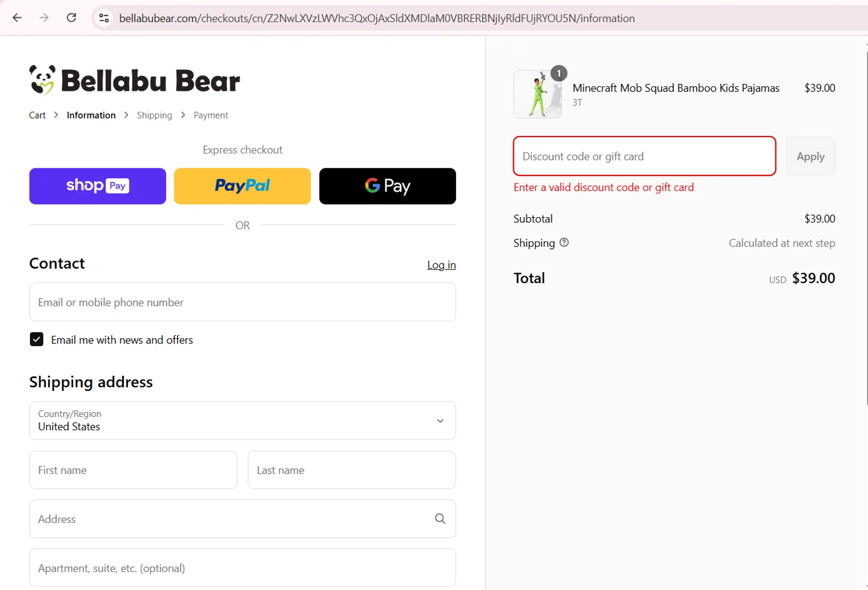Click the Minecraft Mob Squad Bamboo Kids Pajamas title
Viewport: 868px width, 590px height.
[676, 88]
